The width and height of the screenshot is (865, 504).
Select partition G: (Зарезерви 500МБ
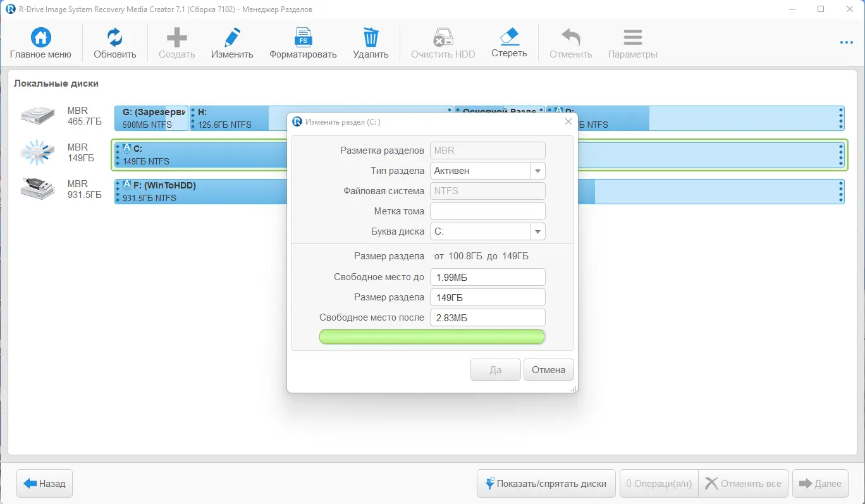pyautogui.click(x=151, y=118)
